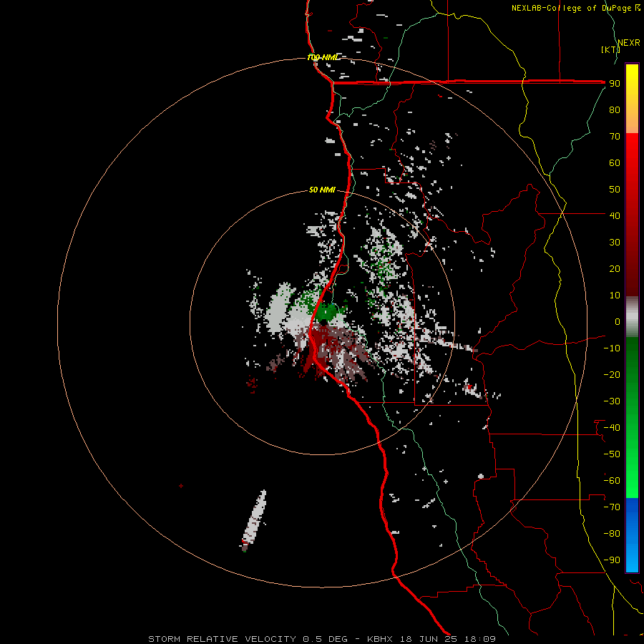Pick the light blue bottom segment of the color bar
The width and height of the screenshot is (644, 644).
tap(632, 557)
